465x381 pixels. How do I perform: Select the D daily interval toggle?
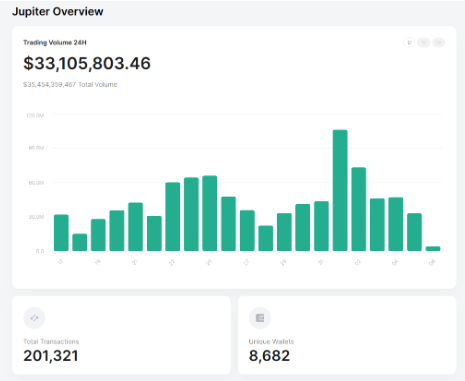[409, 43]
